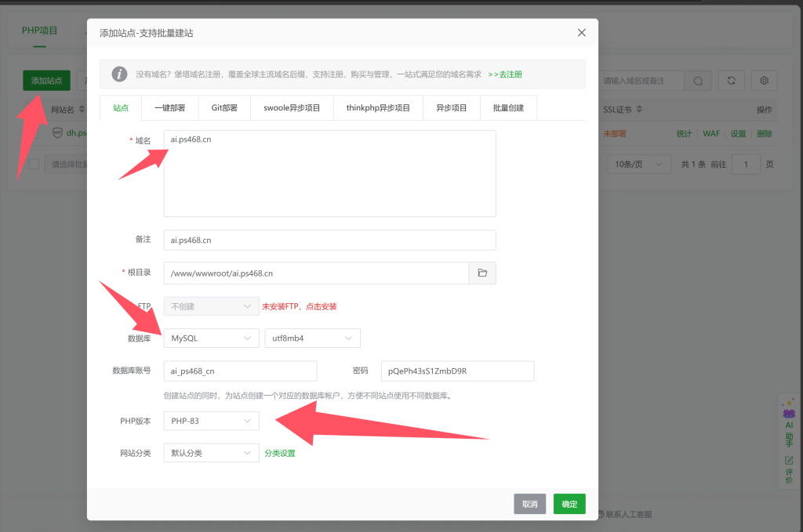803x532 pixels.
Task: Click the search magnifier icon behind dialog
Action: pyautogui.click(x=698, y=81)
